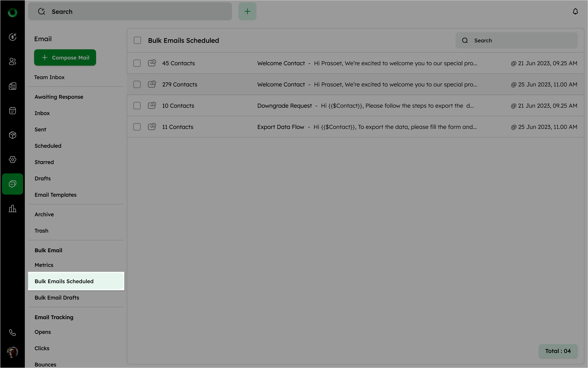
Task: Check the 45 Contacts row checkbox
Action: pos(137,63)
